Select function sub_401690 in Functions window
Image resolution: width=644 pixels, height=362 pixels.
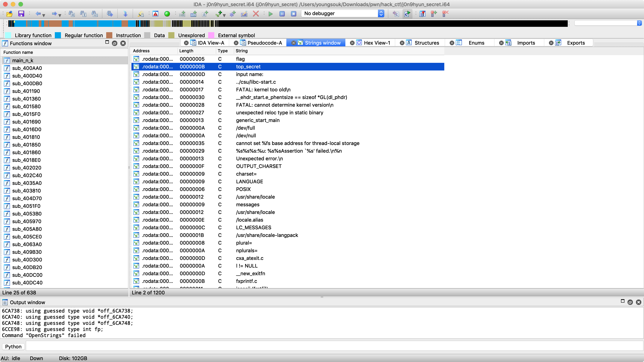pos(26,122)
